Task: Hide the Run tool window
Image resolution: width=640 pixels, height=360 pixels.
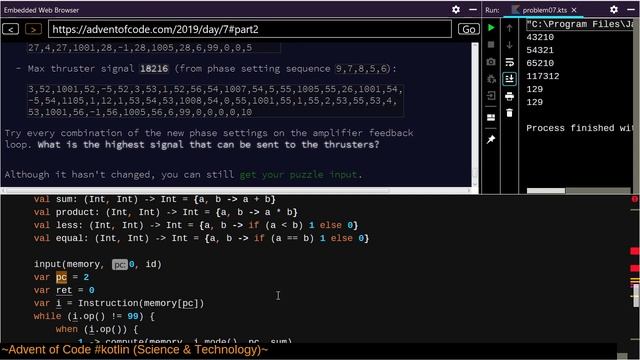Action: [x=631, y=9]
